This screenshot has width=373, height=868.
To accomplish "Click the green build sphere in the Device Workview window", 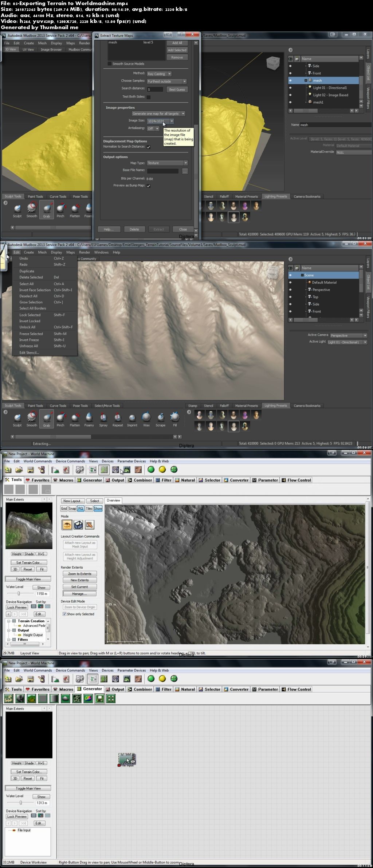I will (151, 679).
